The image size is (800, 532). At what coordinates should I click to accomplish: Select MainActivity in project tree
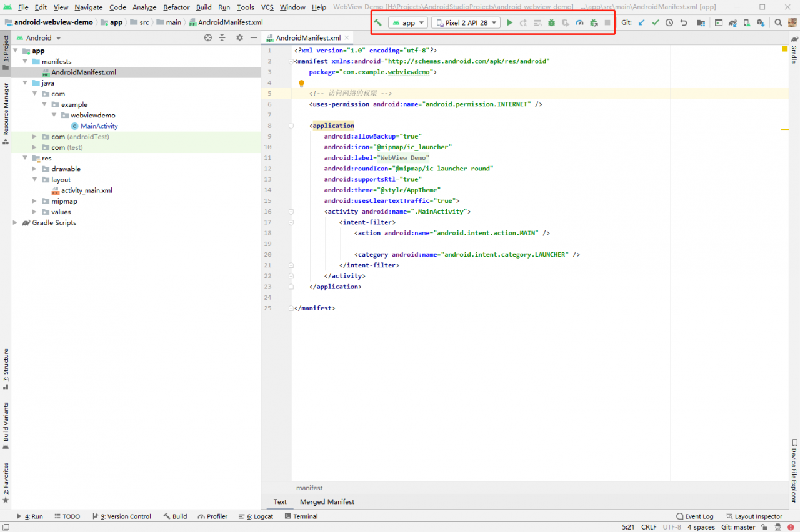pyautogui.click(x=99, y=126)
